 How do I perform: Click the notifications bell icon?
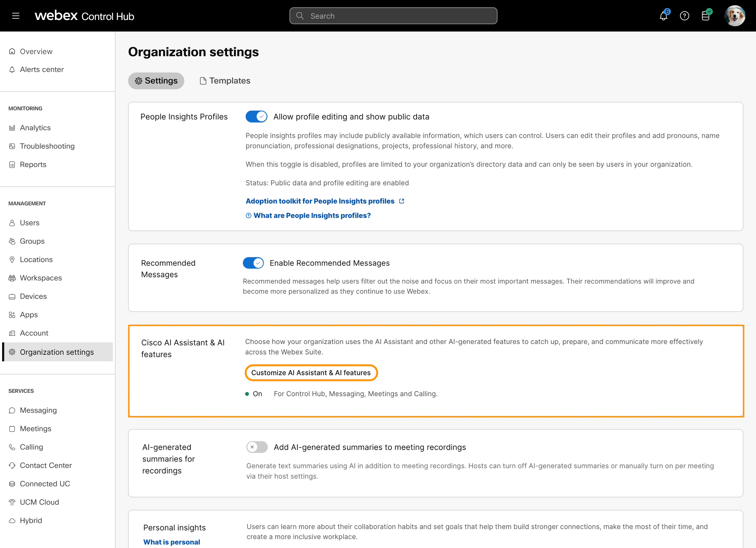pos(664,16)
